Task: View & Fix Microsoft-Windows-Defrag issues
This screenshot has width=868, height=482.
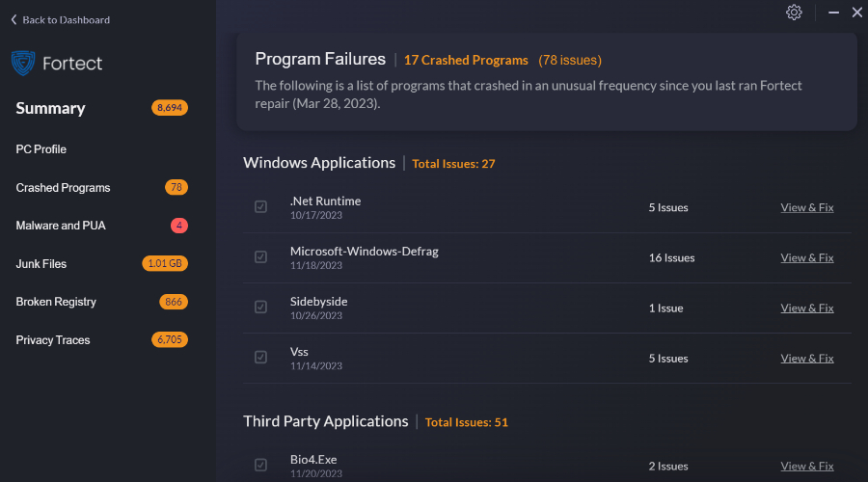Action: tap(807, 258)
